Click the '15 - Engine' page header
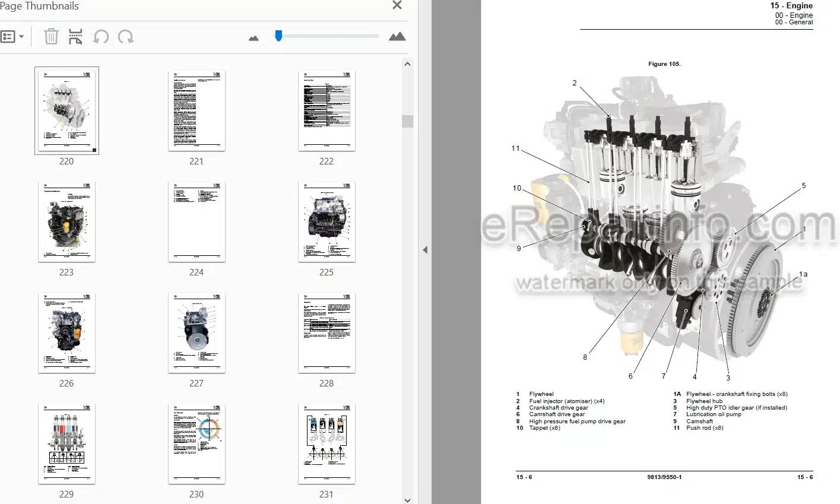Viewport: 840px width, 504px height. pyautogui.click(x=791, y=5)
